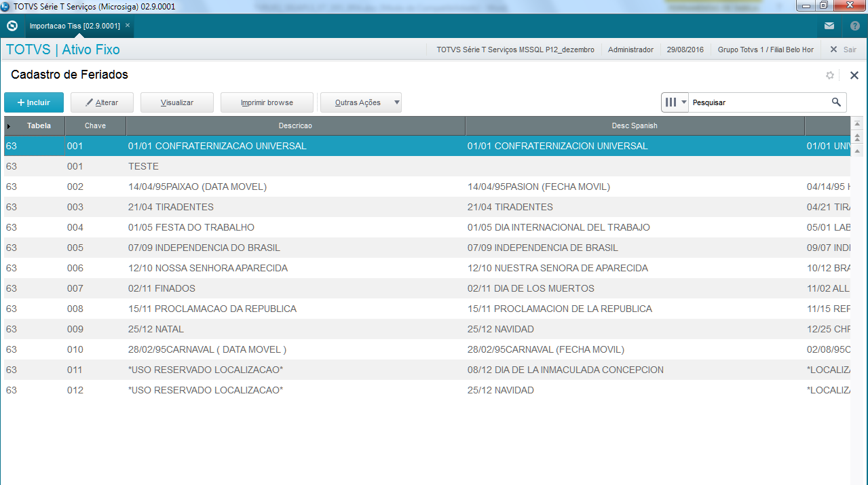Click TOTVS Série T Serviços MSSQL P12_dezembro label

[x=515, y=50]
